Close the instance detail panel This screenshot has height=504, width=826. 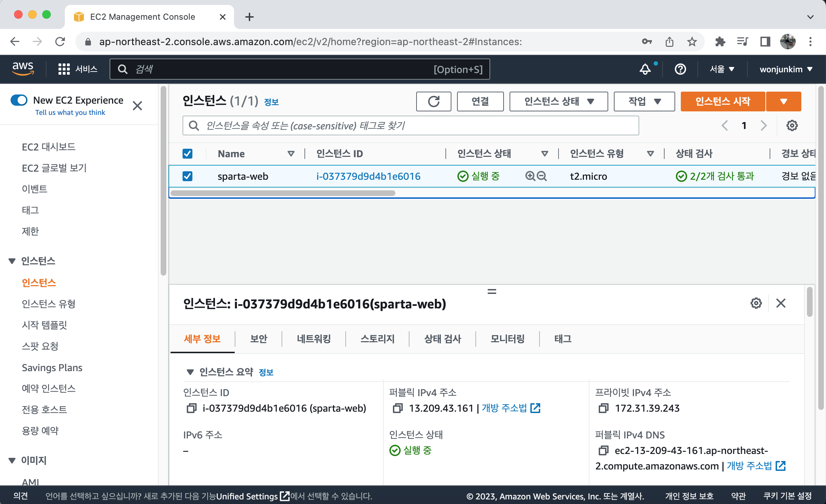pos(781,303)
